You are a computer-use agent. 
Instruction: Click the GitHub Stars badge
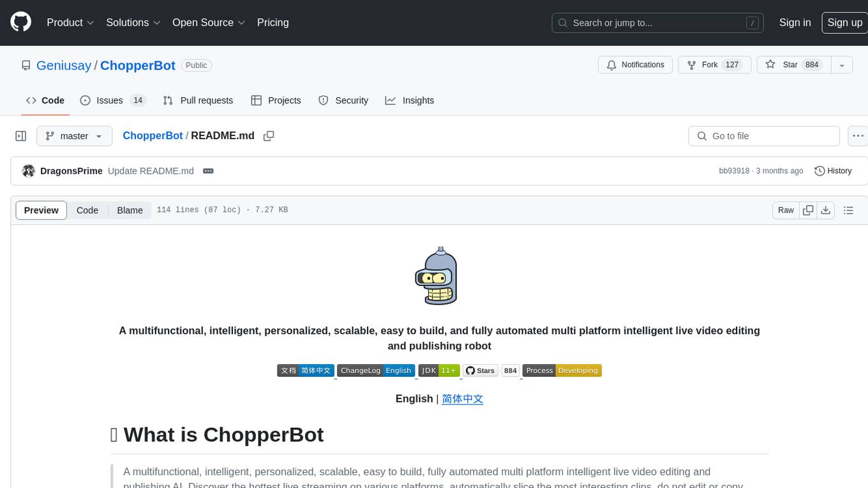[481, 370]
